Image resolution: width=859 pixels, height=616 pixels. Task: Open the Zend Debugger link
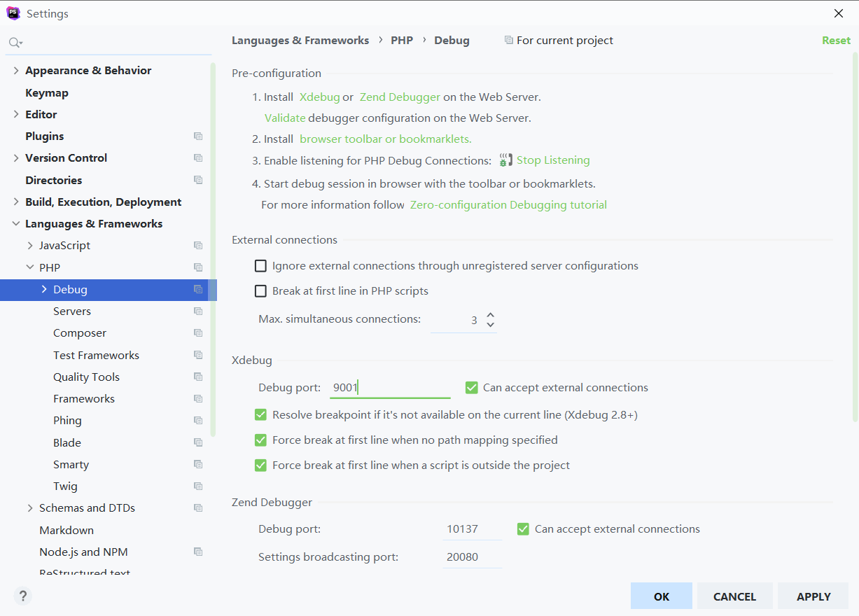(x=400, y=97)
